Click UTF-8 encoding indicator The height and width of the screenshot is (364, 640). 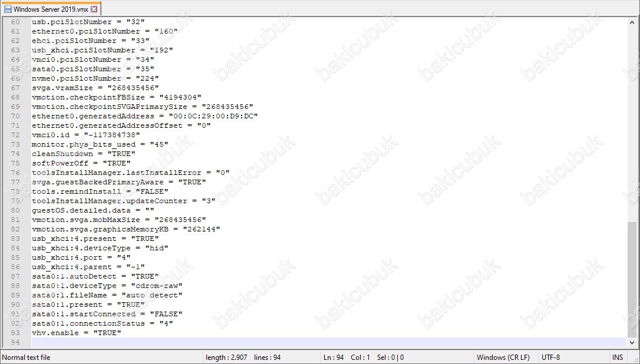point(551,358)
